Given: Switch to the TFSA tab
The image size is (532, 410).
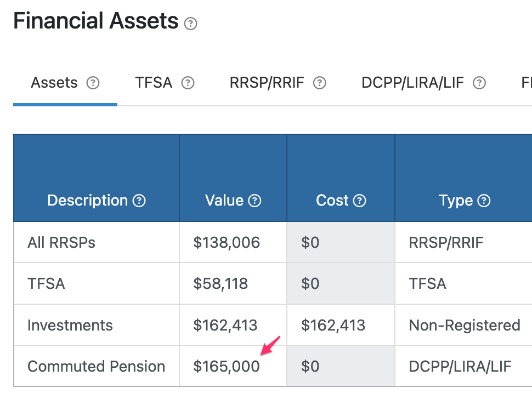Looking at the screenshot, I should (x=154, y=83).
